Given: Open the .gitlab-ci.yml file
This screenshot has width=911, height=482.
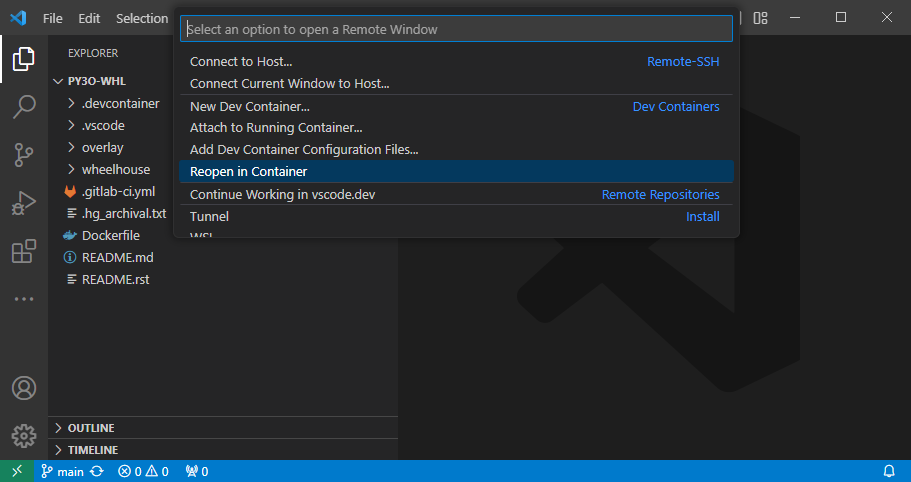Looking at the screenshot, I should click(118, 192).
